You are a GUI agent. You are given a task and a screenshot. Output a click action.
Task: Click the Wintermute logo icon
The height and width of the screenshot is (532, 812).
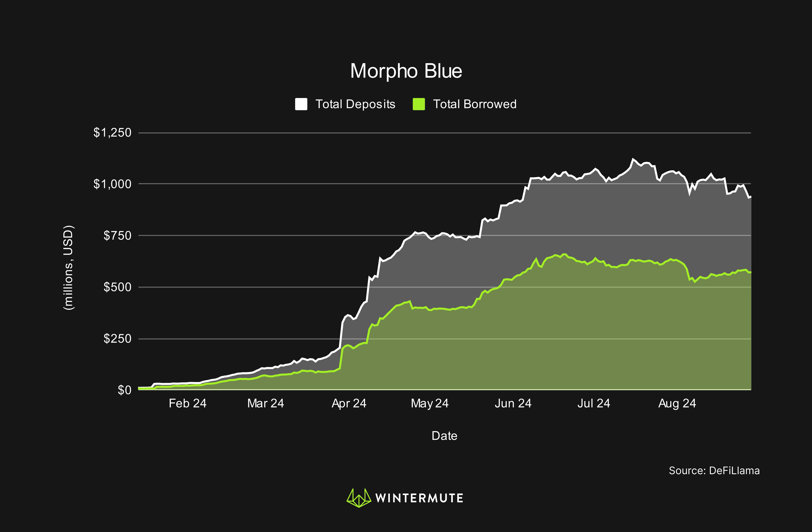tap(359, 498)
